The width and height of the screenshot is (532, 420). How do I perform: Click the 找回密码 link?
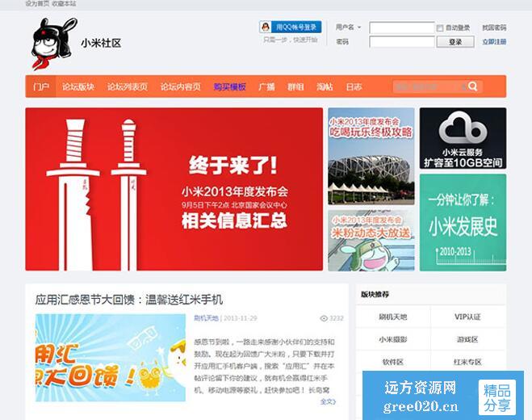[x=494, y=27]
